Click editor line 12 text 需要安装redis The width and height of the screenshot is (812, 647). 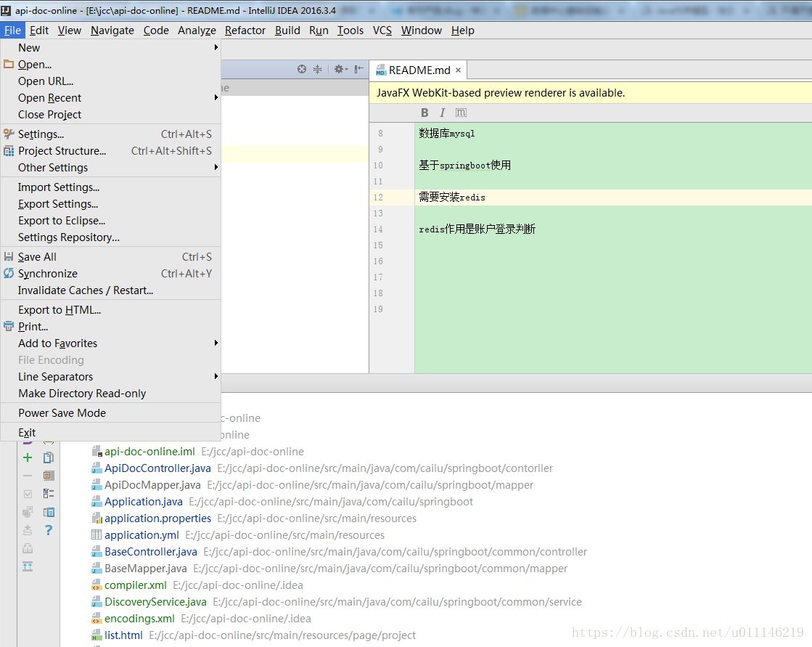[x=451, y=198]
